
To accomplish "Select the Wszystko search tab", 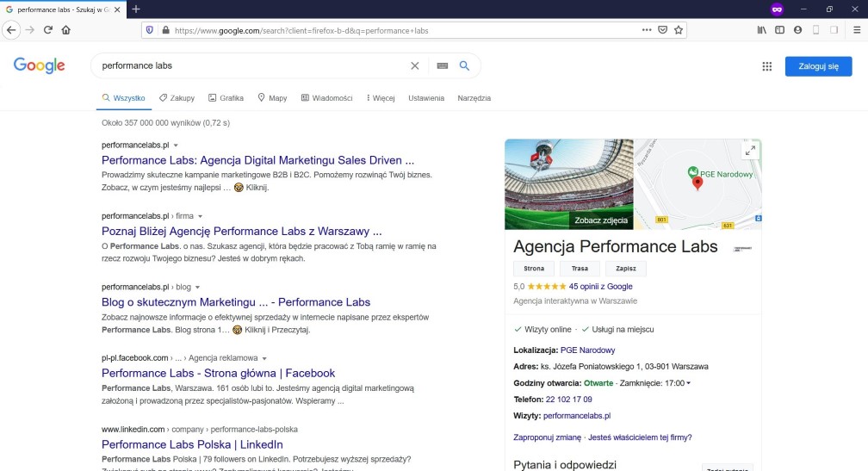I will pyautogui.click(x=123, y=98).
